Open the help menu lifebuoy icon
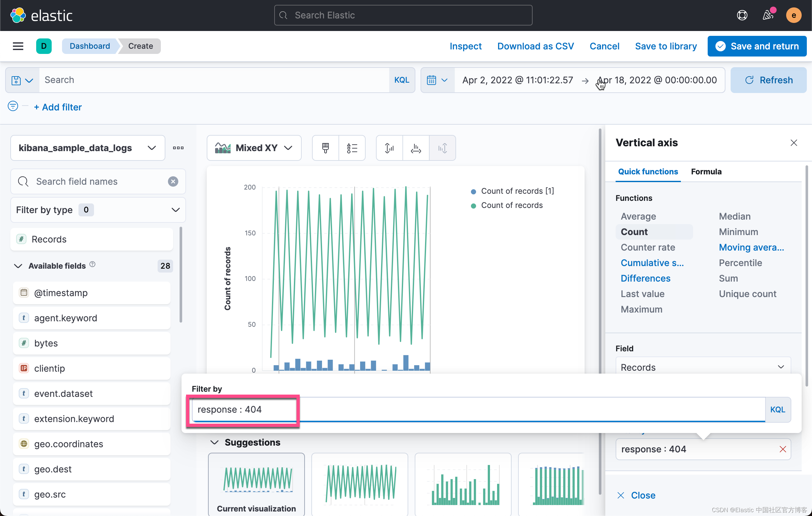The width and height of the screenshot is (812, 516). point(742,15)
